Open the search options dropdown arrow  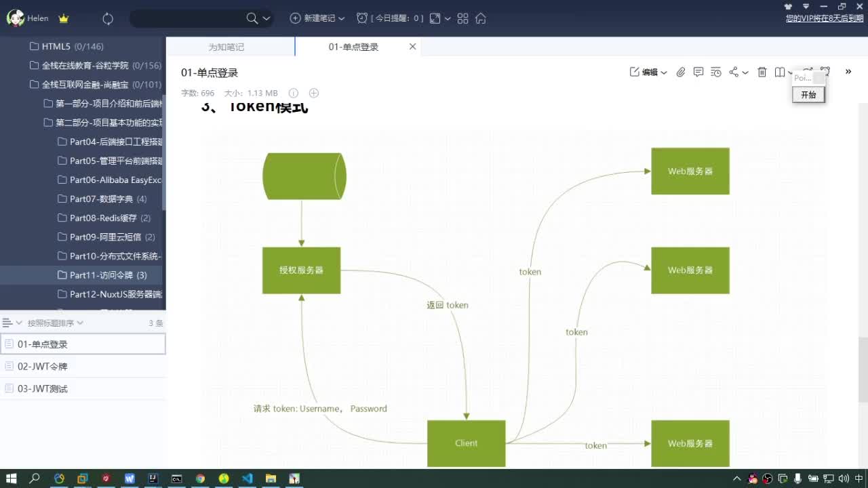point(267,19)
